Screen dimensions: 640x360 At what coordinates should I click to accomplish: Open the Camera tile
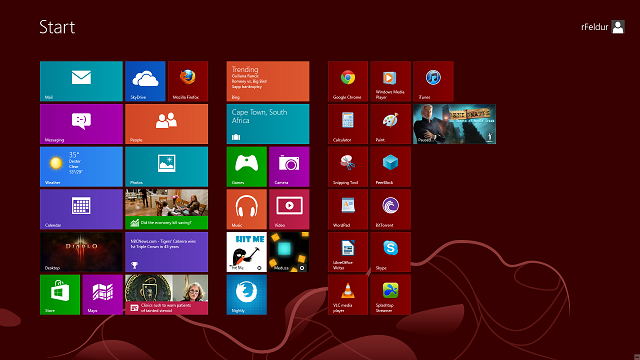coord(289,167)
